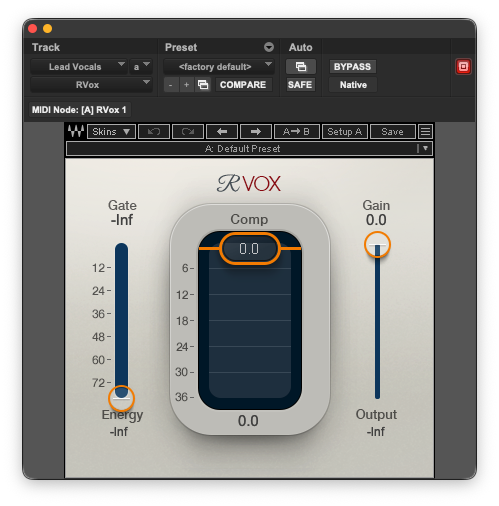Click the Comp label
The width and height of the screenshot is (499, 506).
[x=249, y=219]
